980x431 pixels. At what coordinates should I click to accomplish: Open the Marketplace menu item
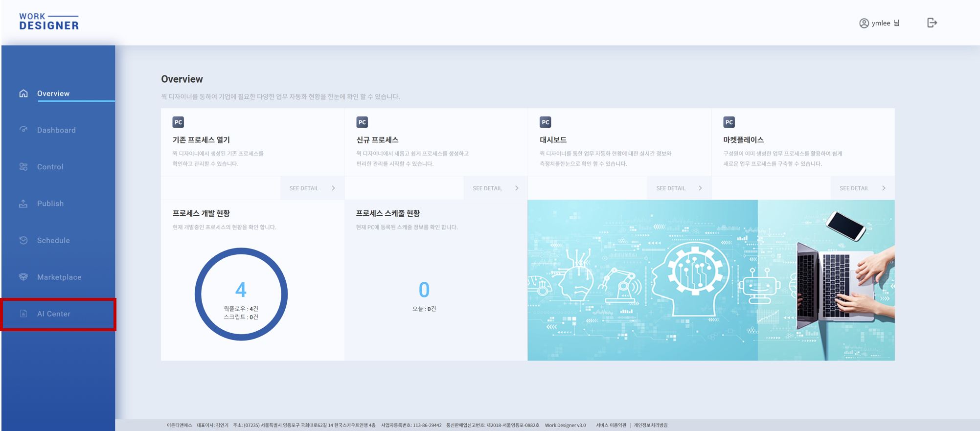(x=59, y=277)
